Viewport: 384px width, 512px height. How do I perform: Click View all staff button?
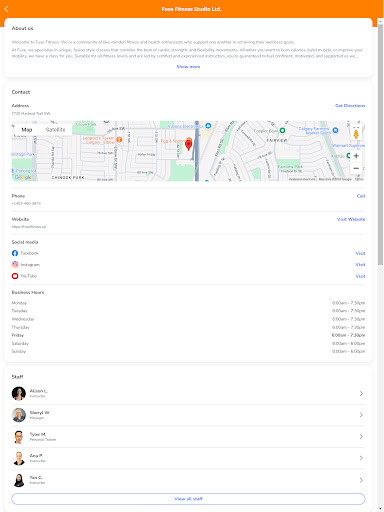pyautogui.click(x=188, y=499)
